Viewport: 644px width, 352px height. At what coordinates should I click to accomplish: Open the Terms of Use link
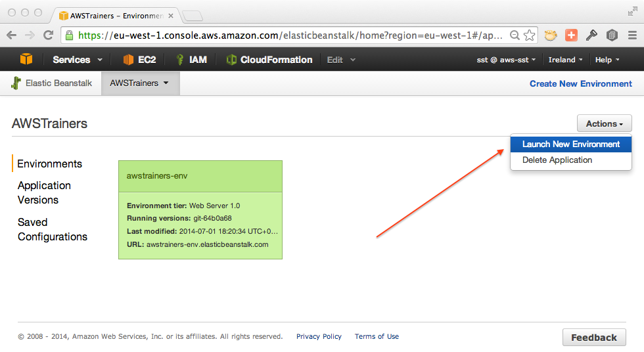pos(377,336)
